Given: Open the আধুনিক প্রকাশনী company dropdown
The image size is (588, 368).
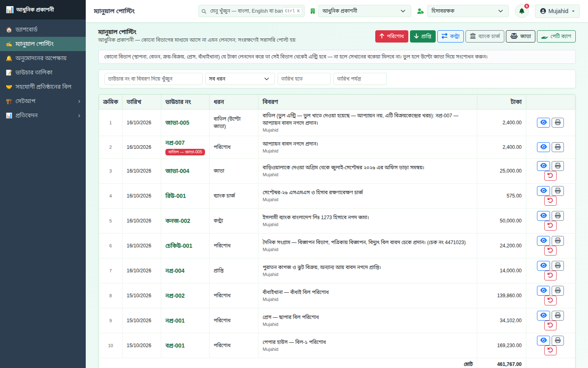Looking at the screenshot, I should coord(364,11).
